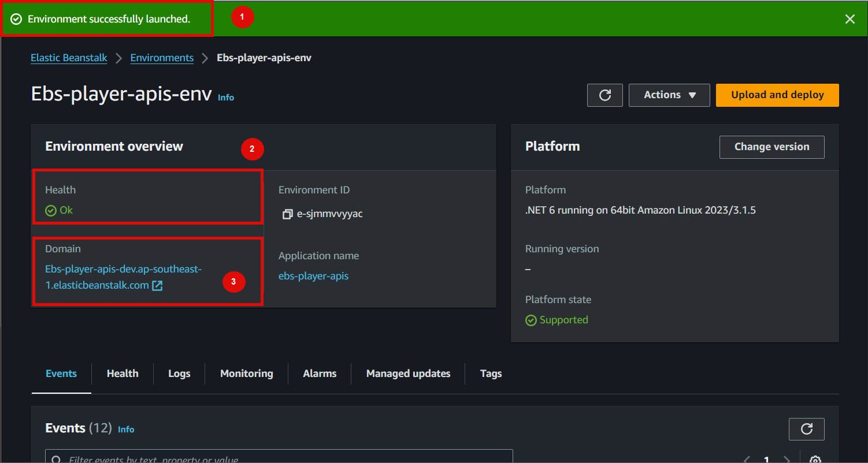Copy the Environment ID using copy icon
868x463 pixels.
click(287, 214)
